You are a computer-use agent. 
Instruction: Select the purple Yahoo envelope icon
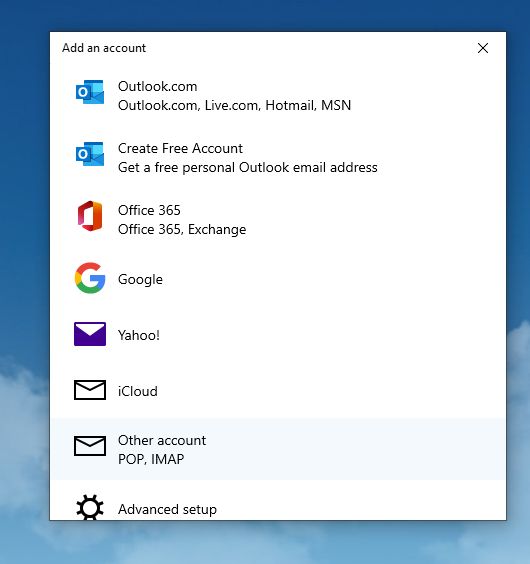90,334
